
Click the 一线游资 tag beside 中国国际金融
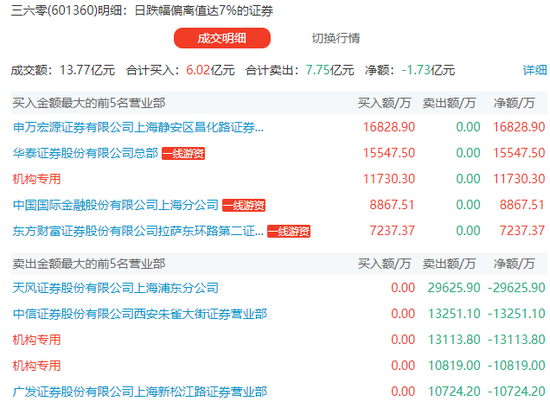pyautogui.click(x=244, y=205)
